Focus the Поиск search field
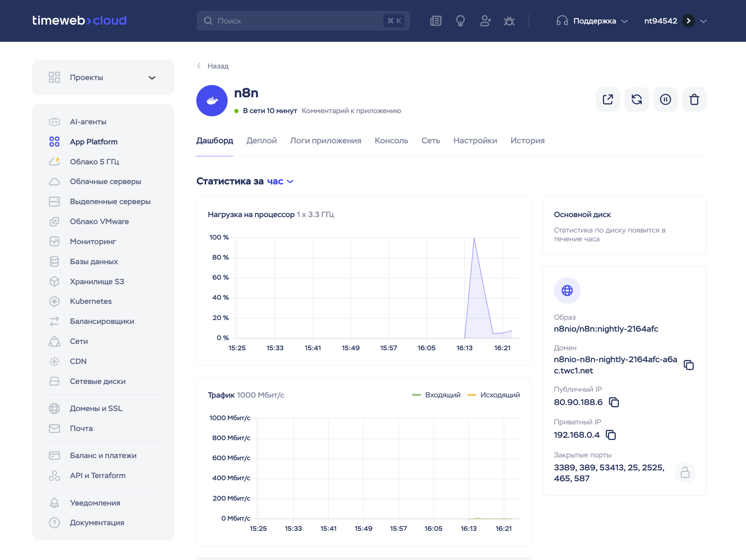The width and height of the screenshot is (746, 560). 303,21
